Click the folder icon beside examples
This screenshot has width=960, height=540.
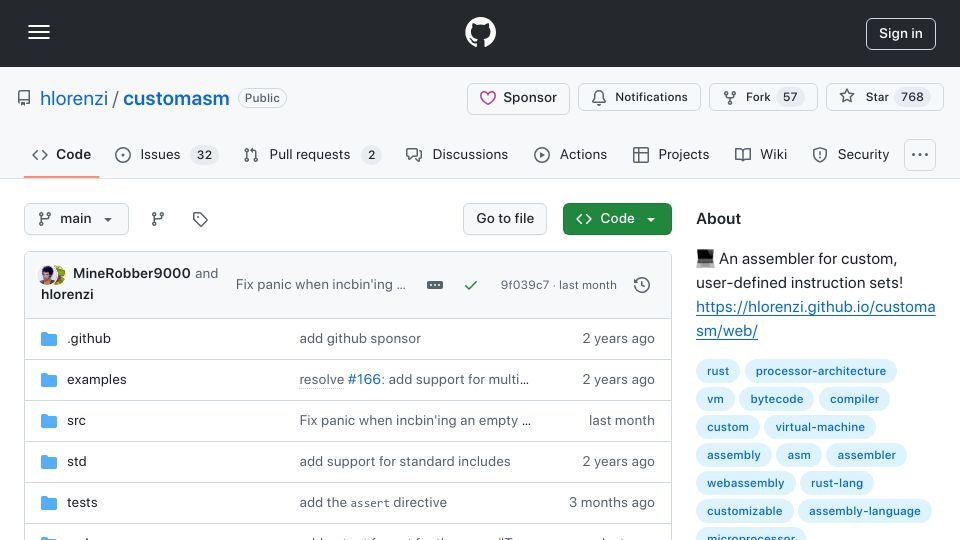point(49,380)
